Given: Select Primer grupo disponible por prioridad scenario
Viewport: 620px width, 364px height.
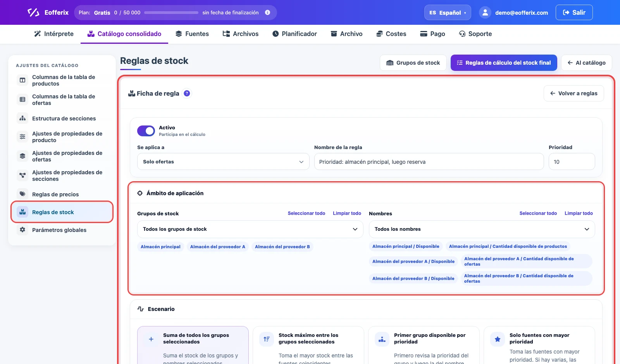Looking at the screenshot, I should pyautogui.click(x=424, y=345).
